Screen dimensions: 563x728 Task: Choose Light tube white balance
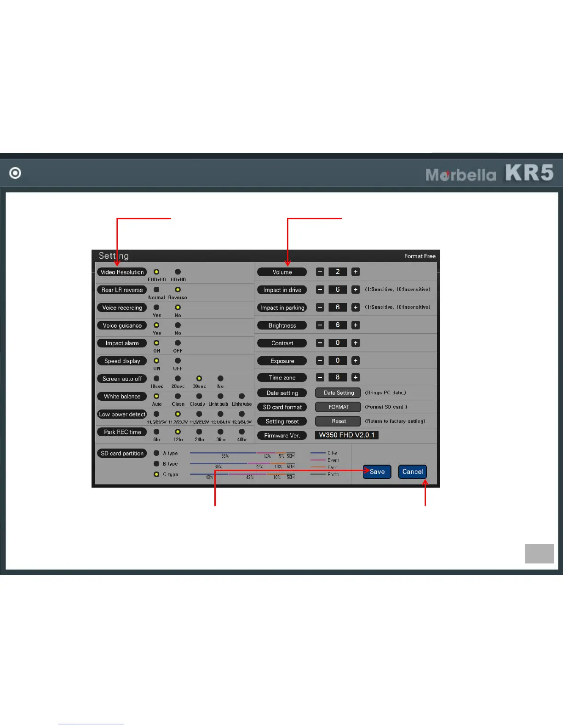(241, 396)
